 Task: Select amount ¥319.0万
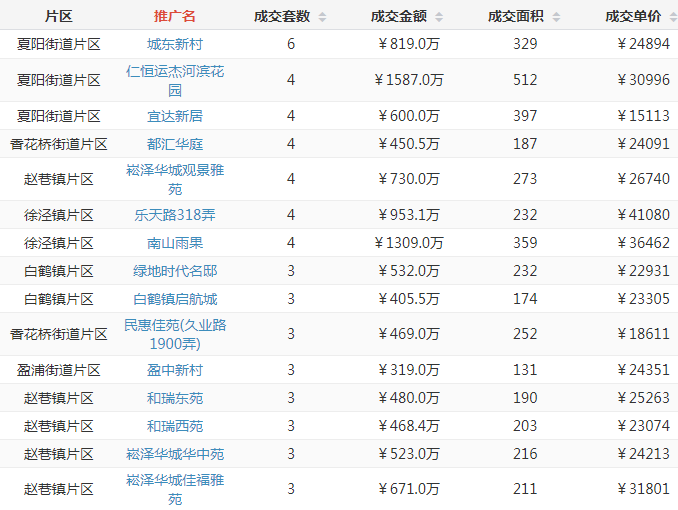pos(409,370)
